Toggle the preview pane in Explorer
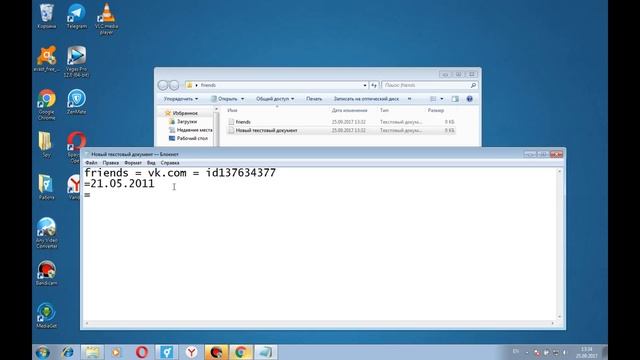Image resolution: width=640 pixels, height=360 pixels. click(455, 99)
